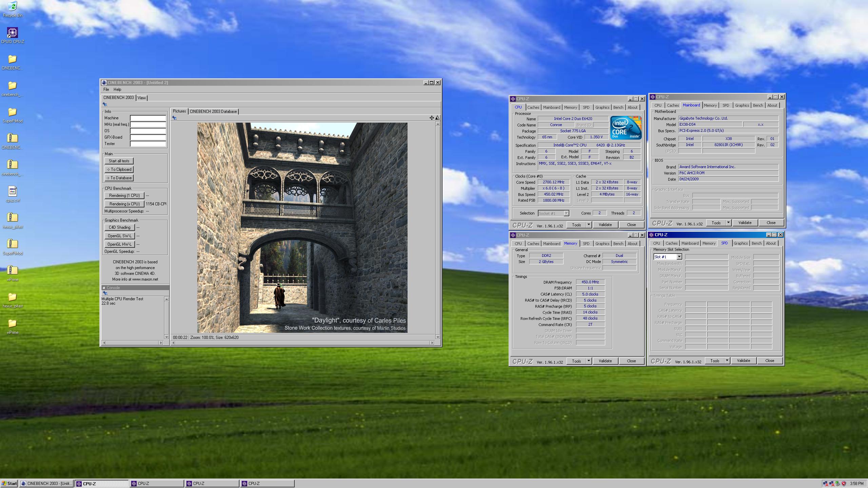Open the File menu in CINEBENCH
The width and height of the screenshot is (868, 488).
pyautogui.click(x=106, y=89)
